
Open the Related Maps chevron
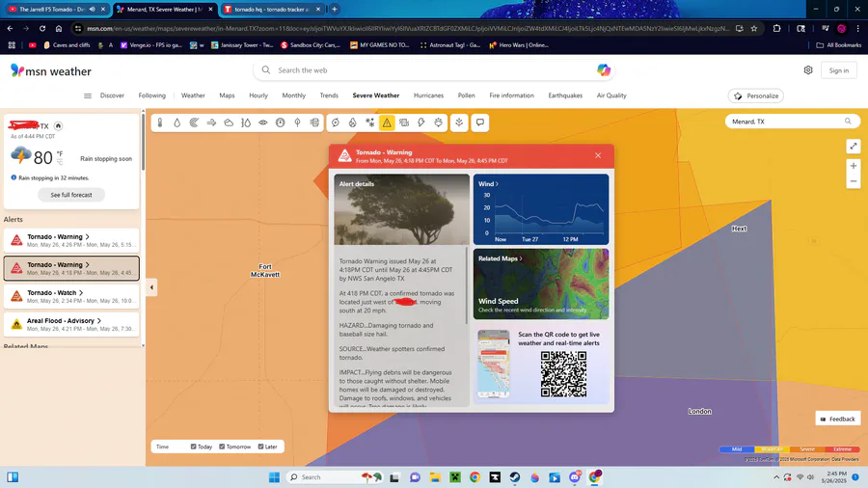[x=521, y=258]
